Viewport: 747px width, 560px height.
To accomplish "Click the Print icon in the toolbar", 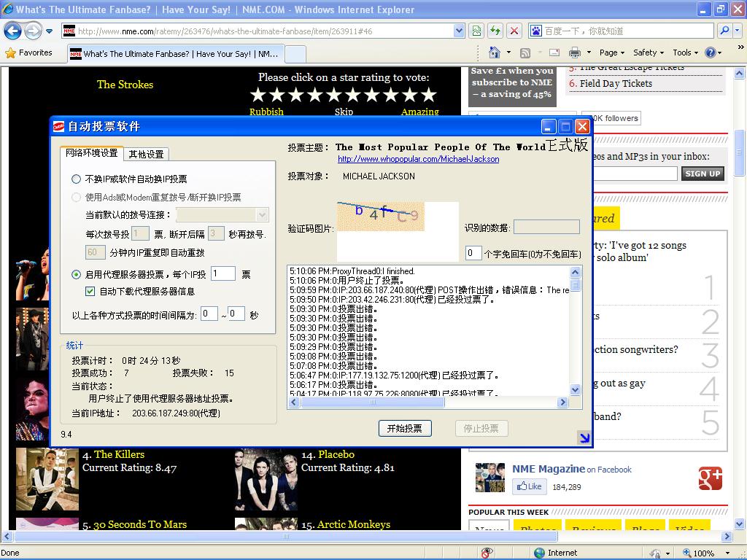I will (x=574, y=52).
